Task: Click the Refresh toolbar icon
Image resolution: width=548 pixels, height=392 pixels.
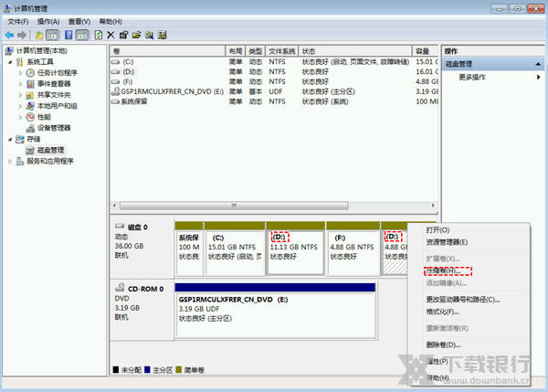Action: click(x=98, y=35)
